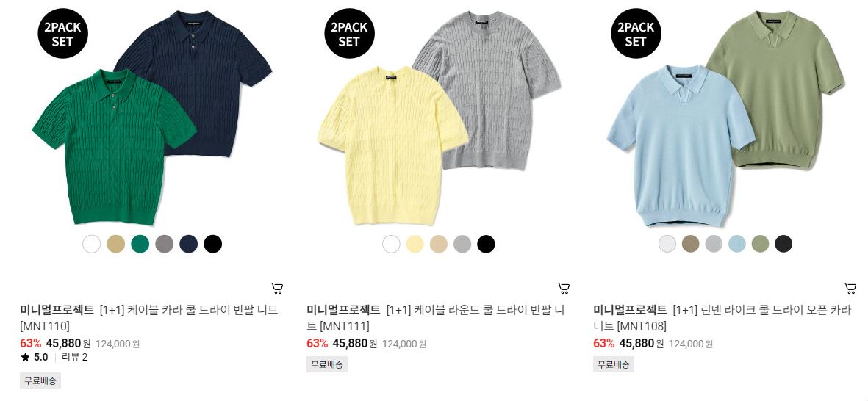Open blue and green open collar knit image
Image resolution: width=868 pixels, height=401 pixels.
click(725, 118)
